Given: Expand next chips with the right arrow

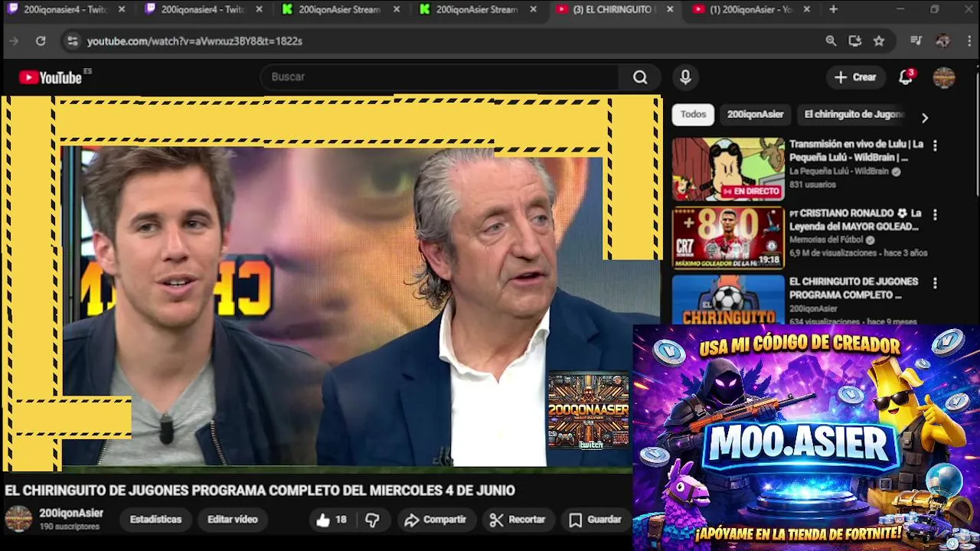Looking at the screenshot, I should tap(924, 117).
